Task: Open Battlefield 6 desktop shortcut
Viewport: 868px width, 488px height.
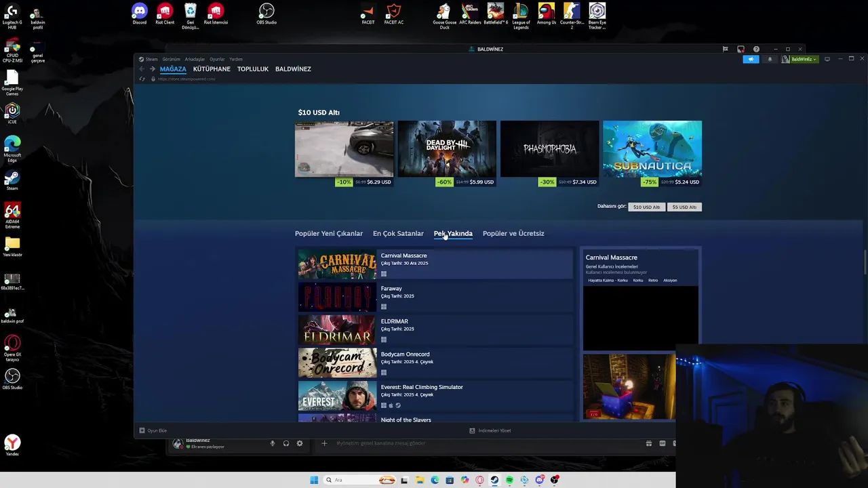Action: pos(496,14)
